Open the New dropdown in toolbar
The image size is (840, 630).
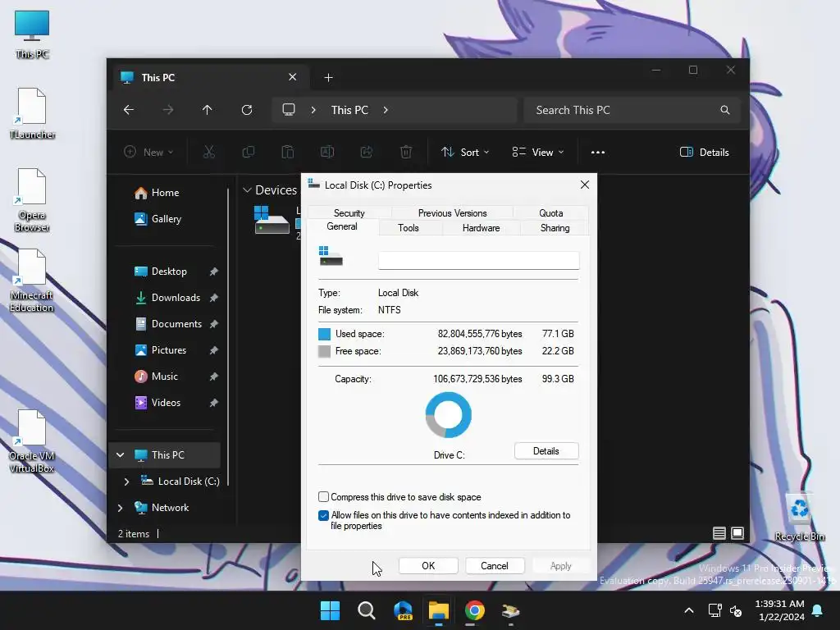point(148,152)
